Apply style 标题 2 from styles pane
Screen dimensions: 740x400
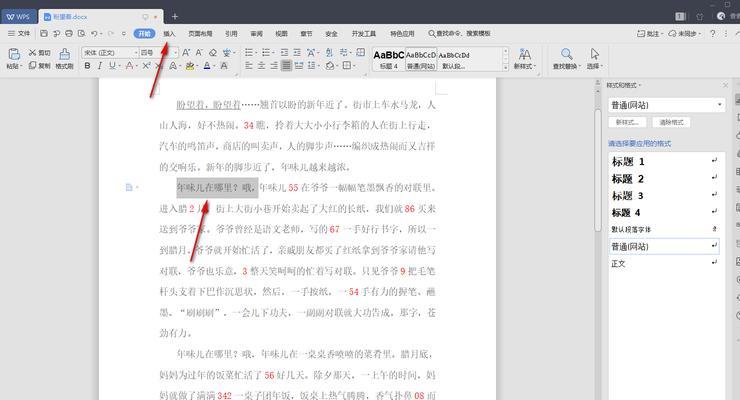click(x=666, y=179)
